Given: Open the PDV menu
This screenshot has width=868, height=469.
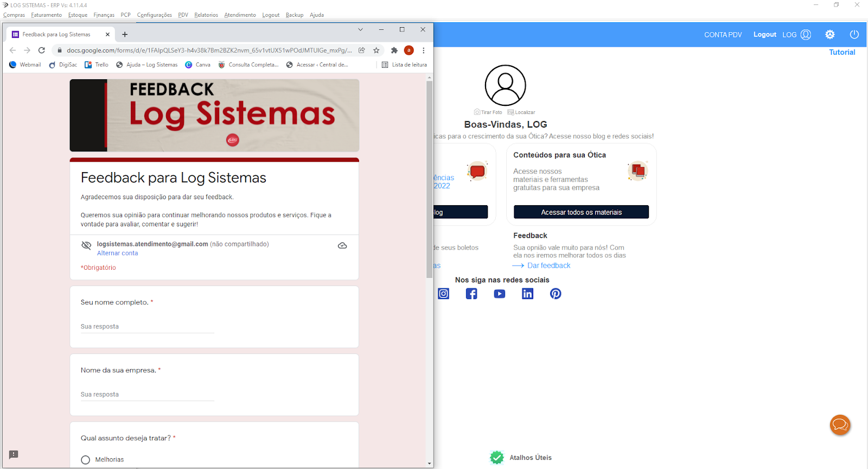Looking at the screenshot, I should pos(183,15).
